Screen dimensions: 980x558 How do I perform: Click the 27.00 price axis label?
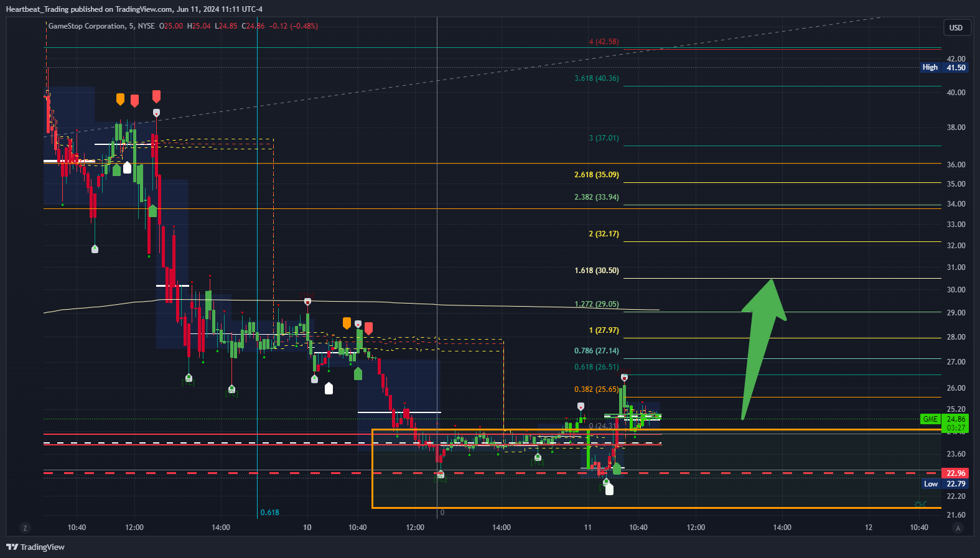coord(956,362)
